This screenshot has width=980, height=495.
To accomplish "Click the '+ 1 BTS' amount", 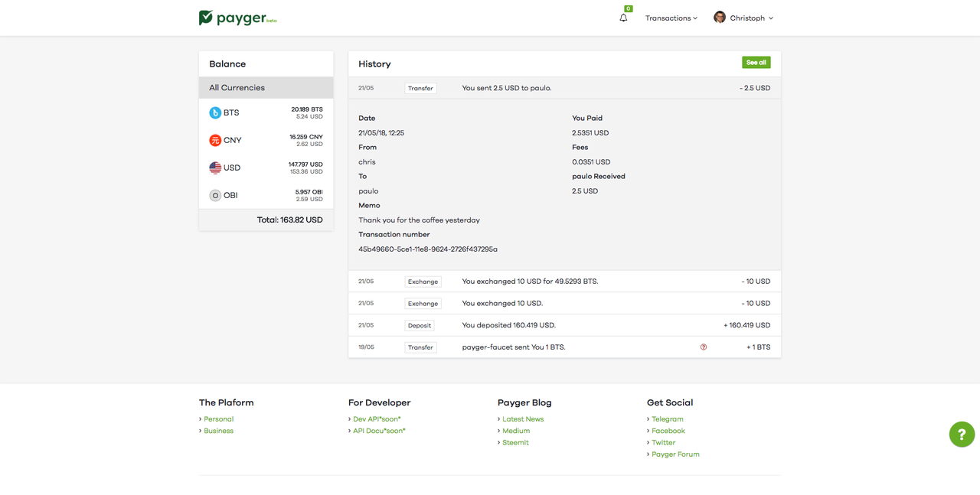I will tap(759, 347).
